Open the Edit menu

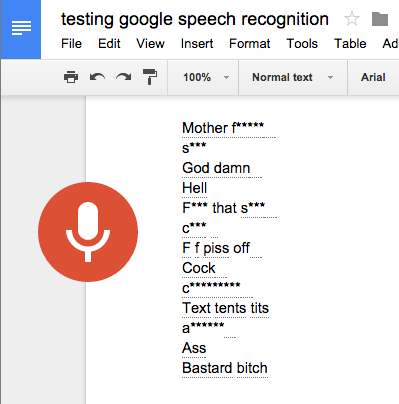click(x=109, y=44)
